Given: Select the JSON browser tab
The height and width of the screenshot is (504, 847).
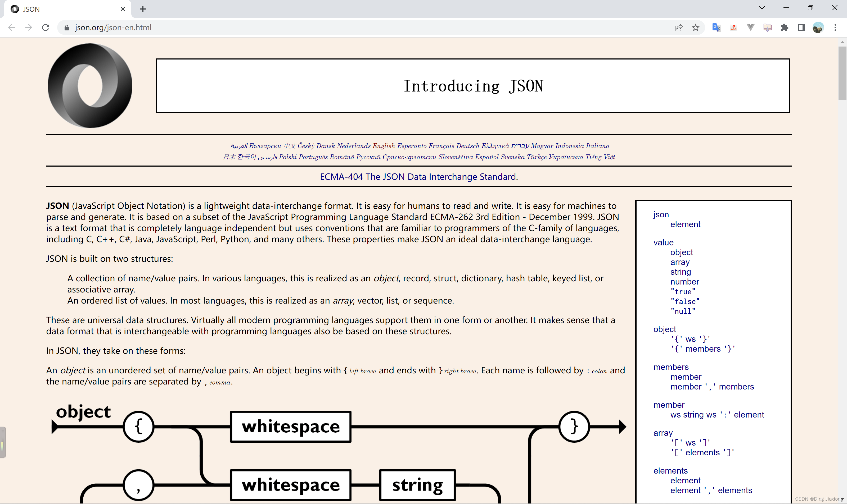Looking at the screenshot, I should (68, 9).
